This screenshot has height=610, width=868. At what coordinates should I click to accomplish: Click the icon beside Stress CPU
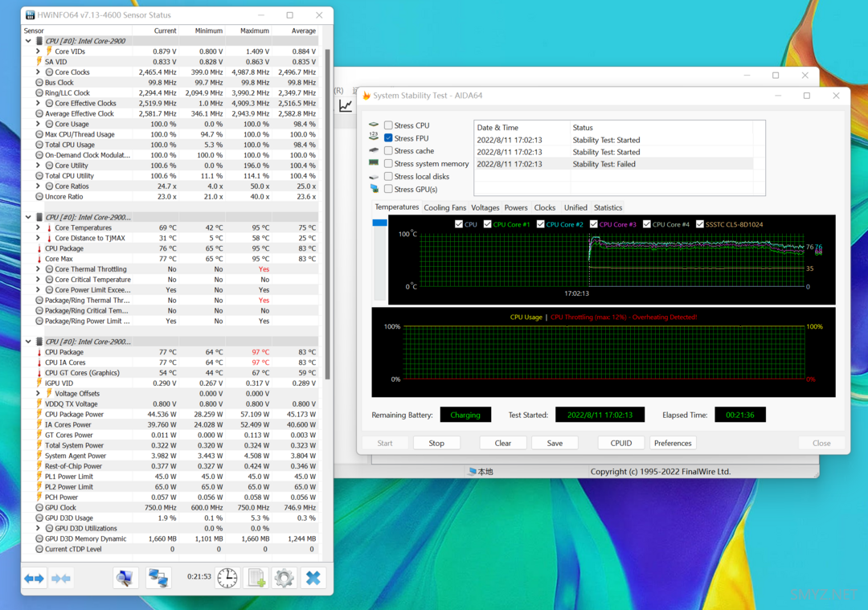pos(375,125)
